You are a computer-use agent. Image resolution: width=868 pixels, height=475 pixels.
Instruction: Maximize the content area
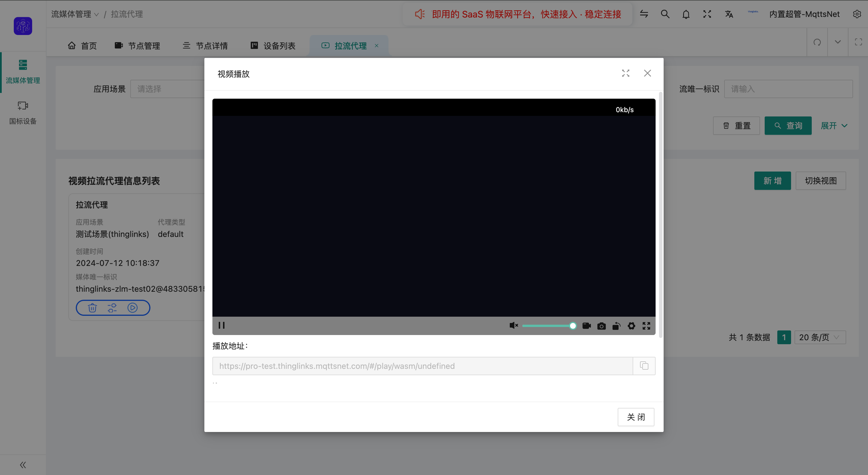[x=858, y=42]
